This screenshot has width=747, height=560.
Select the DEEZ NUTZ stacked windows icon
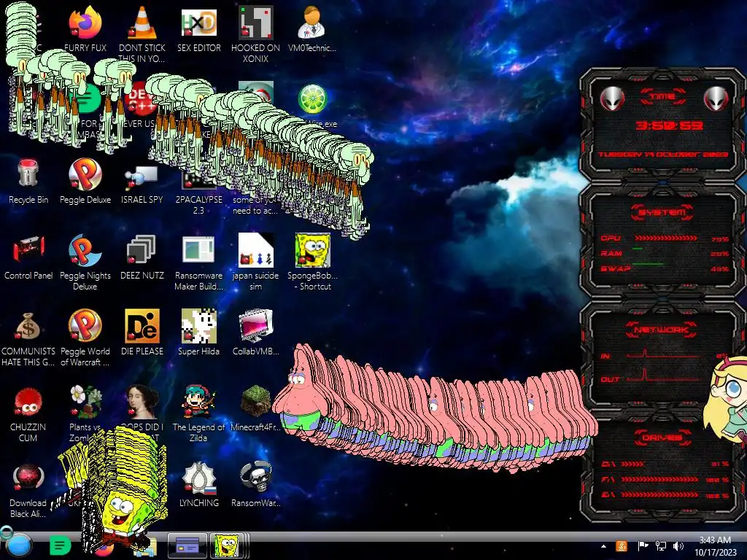point(142,249)
